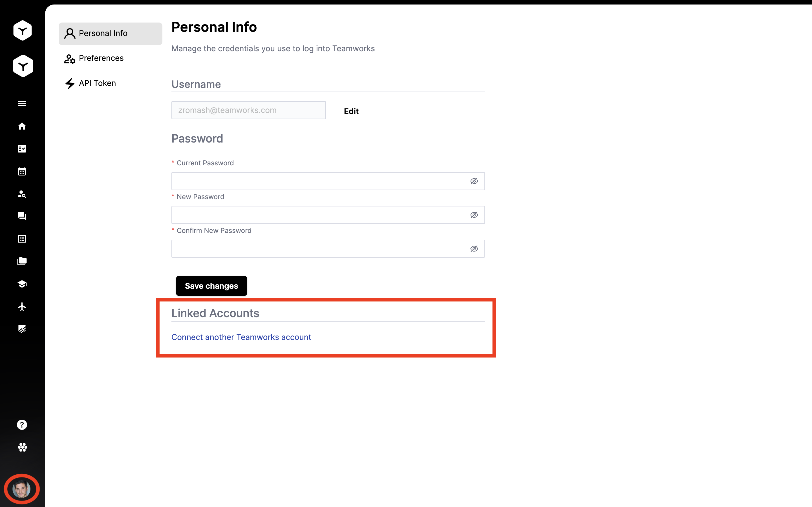Click the hamburger menu icon
The image size is (812, 507).
coord(21,104)
